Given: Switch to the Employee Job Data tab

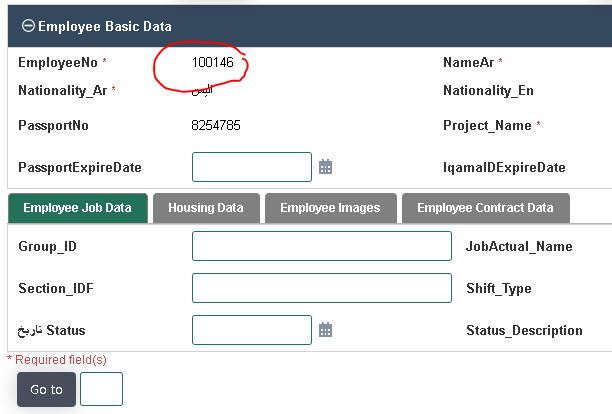Looking at the screenshot, I should (78, 208).
